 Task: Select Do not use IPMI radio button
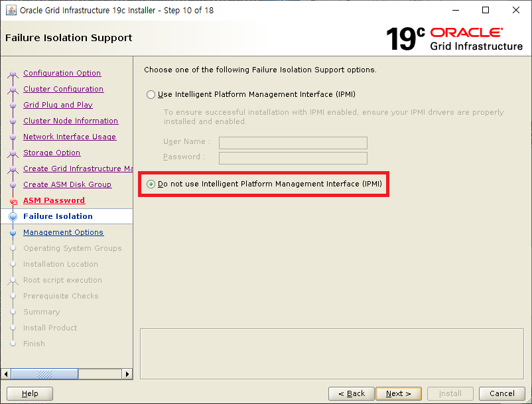[151, 184]
